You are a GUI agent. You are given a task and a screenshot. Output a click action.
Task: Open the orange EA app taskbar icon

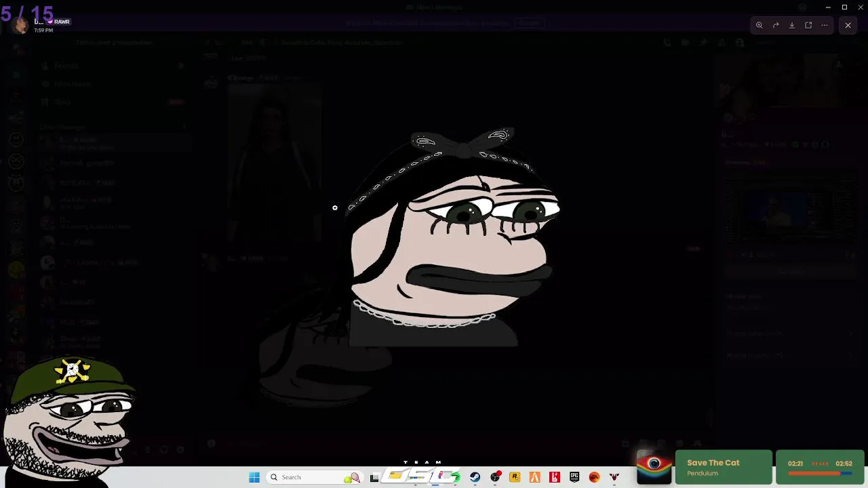click(594, 477)
